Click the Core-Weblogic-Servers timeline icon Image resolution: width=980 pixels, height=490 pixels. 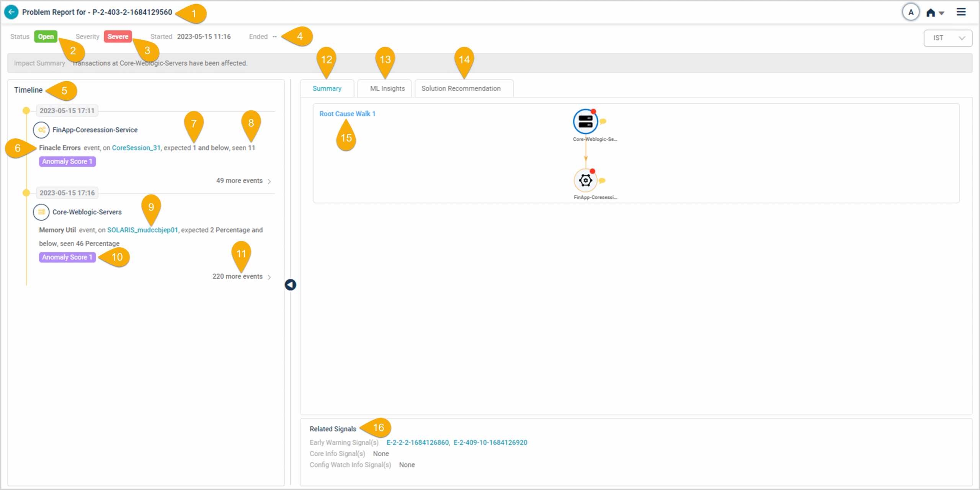pyautogui.click(x=41, y=212)
